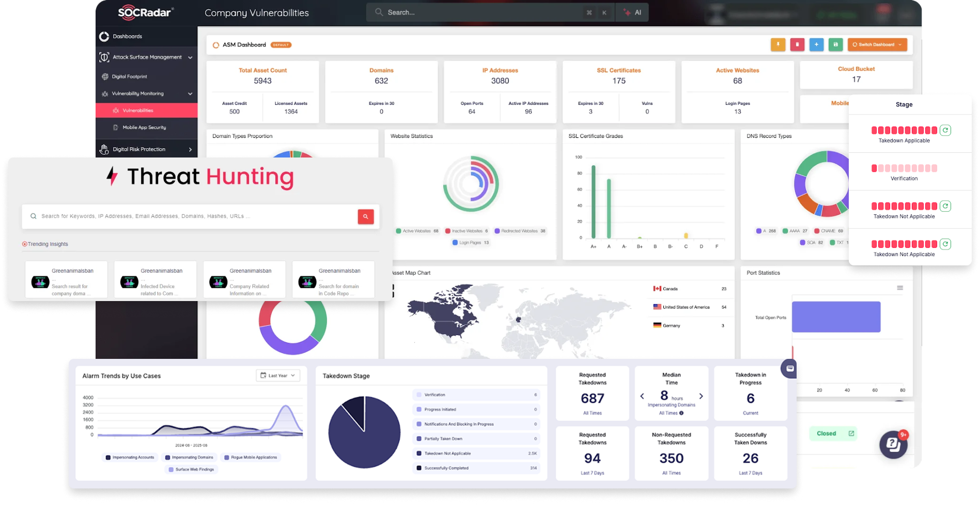The image size is (980, 505).
Task: Collapse the Vulnerability Monitoring submenu chevron
Action: [x=190, y=93]
